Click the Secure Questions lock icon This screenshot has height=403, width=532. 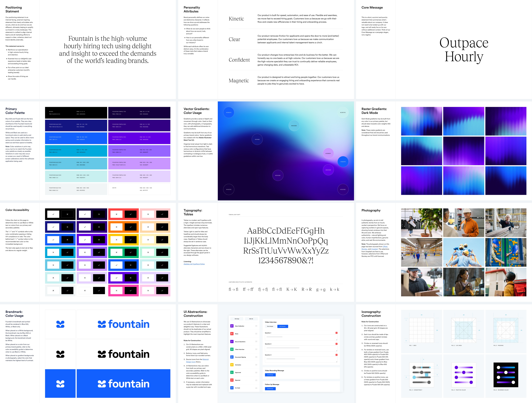pyautogui.click(x=232, y=342)
